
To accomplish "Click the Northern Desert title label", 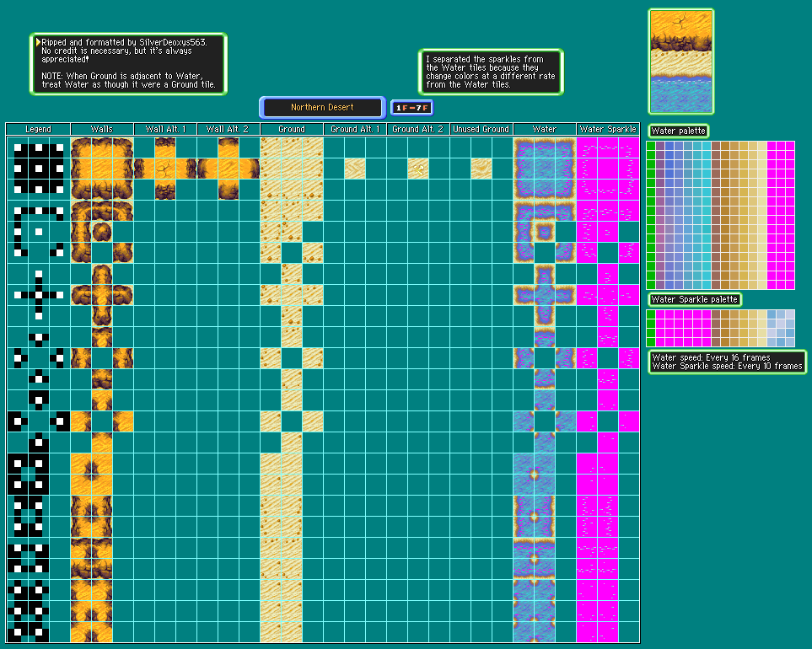I will coord(322,108).
